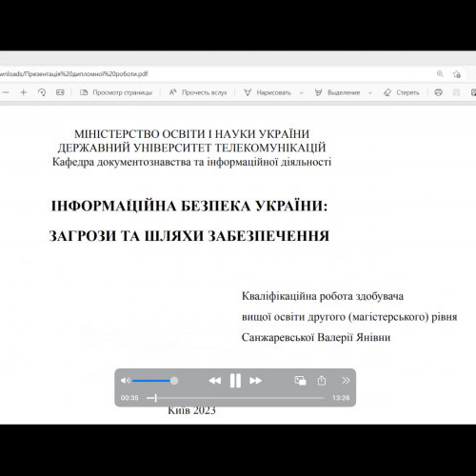Expand more player controls chevron
This screenshot has height=476, width=476.
(x=346, y=380)
